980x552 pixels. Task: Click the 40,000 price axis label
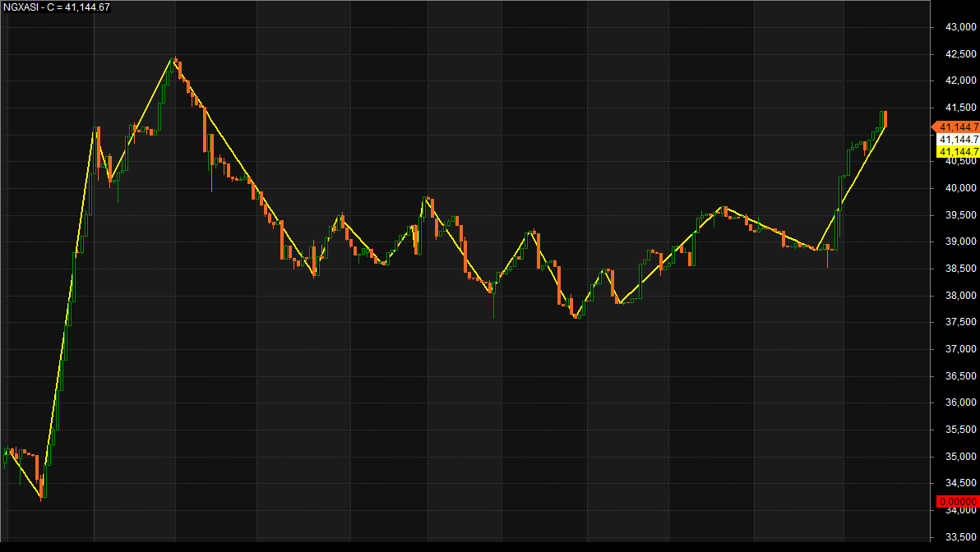click(960, 188)
